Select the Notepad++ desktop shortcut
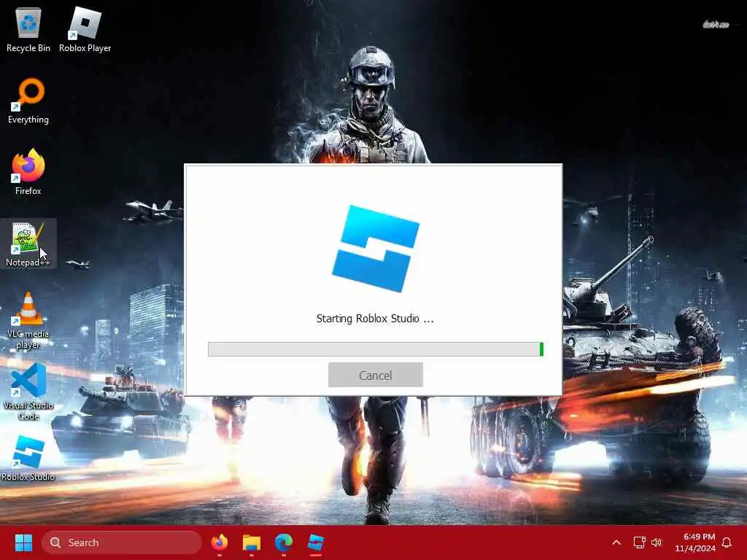The width and height of the screenshot is (747, 560). pyautogui.click(x=28, y=244)
